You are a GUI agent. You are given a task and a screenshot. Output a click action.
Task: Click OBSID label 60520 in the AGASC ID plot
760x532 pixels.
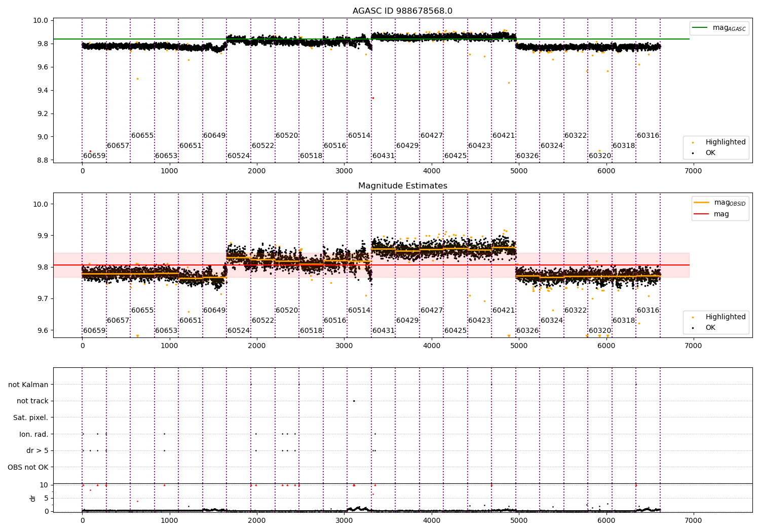click(287, 136)
